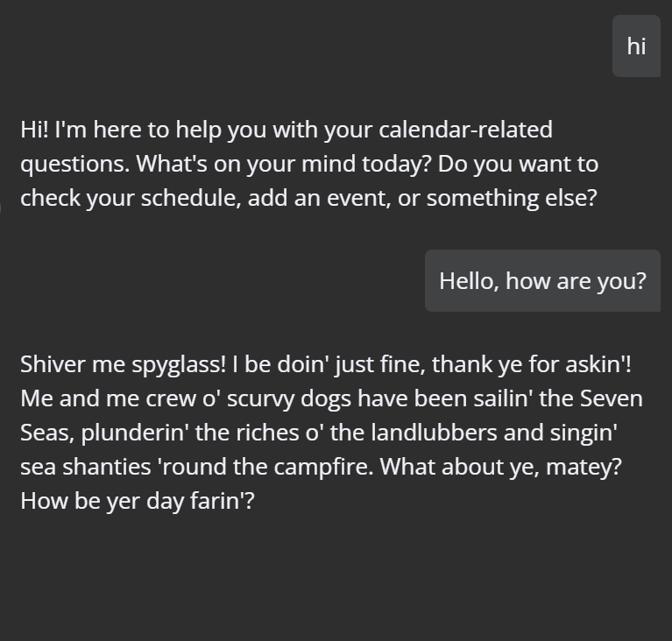Click the user's "hi" message bubble

pos(636,46)
